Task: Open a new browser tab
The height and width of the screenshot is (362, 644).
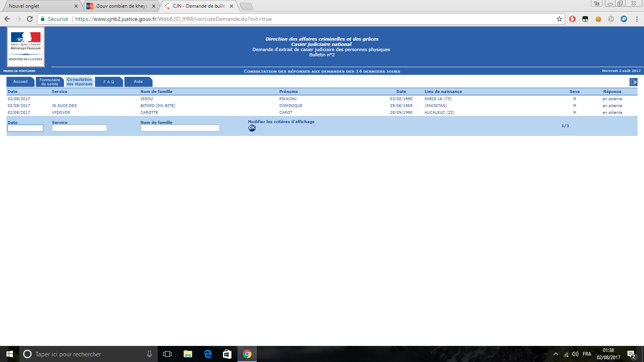Action: coord(246,6)
